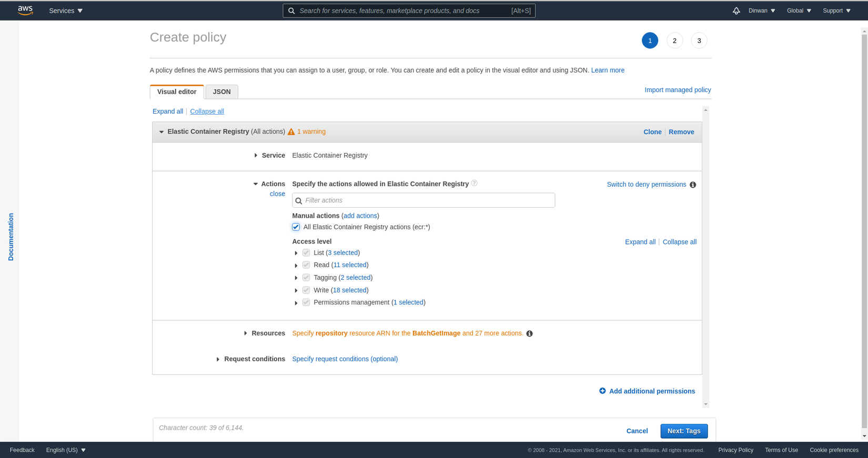Open the Services menu

pos(66,11)
